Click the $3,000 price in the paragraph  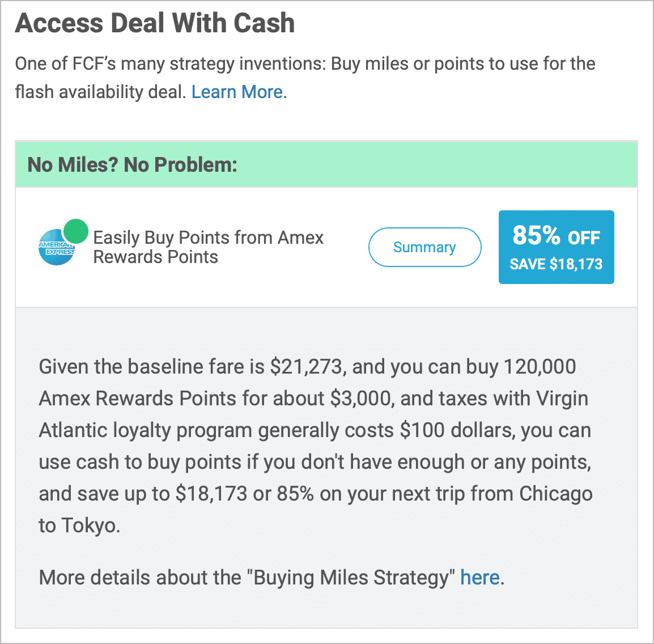[x=360, y=399]
